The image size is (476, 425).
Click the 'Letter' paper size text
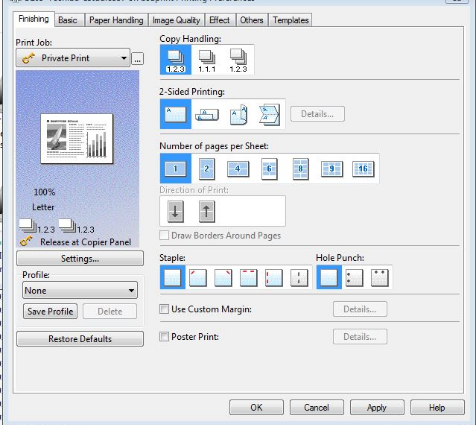click(43, 207)
